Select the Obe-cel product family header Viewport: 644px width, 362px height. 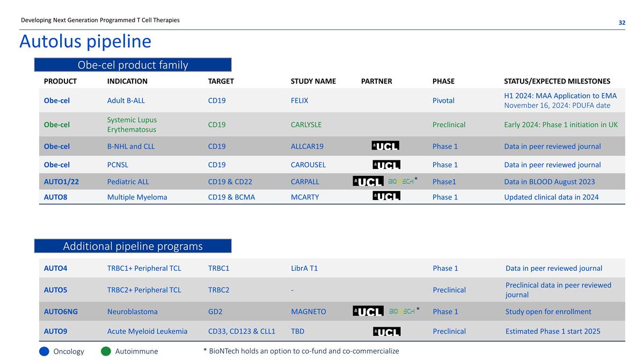click(x=133, y=65)
